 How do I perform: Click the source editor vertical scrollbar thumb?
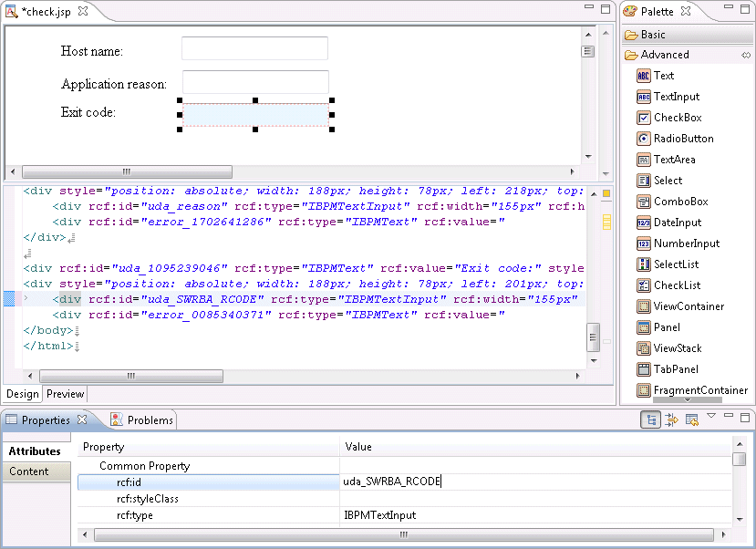pos(594,337)
